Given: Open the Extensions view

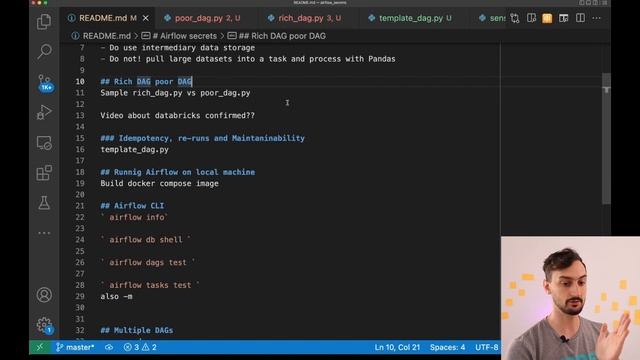Looking at the screenshot, I should point(44,173).
